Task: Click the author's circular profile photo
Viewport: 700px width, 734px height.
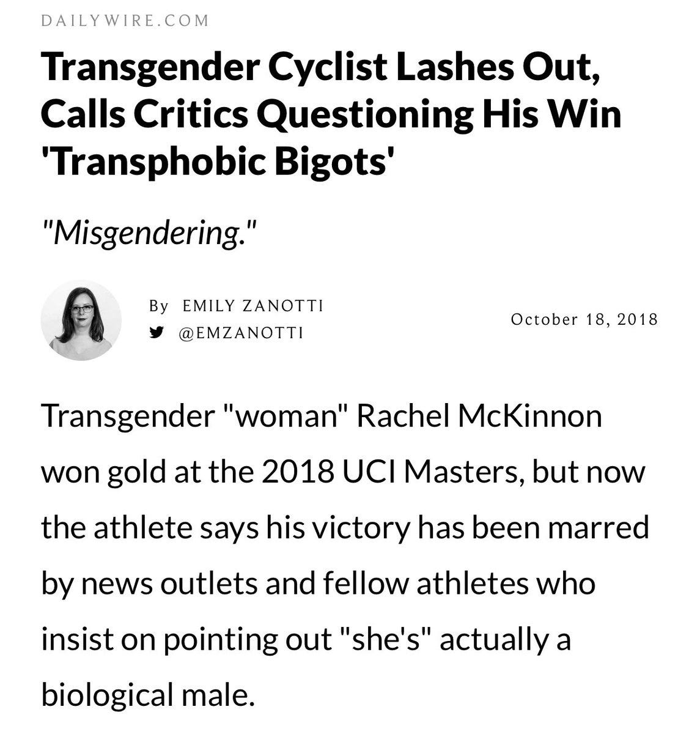Action: (x=81, y=320)
